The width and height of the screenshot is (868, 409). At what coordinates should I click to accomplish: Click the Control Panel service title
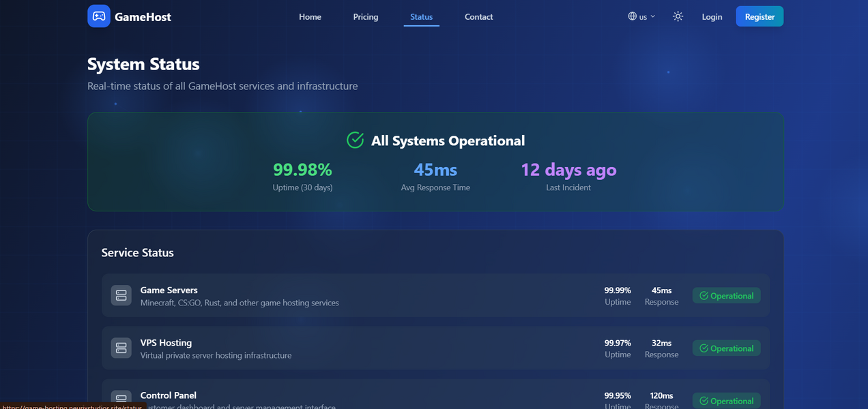pyautogui.click(x=169, y=395)
